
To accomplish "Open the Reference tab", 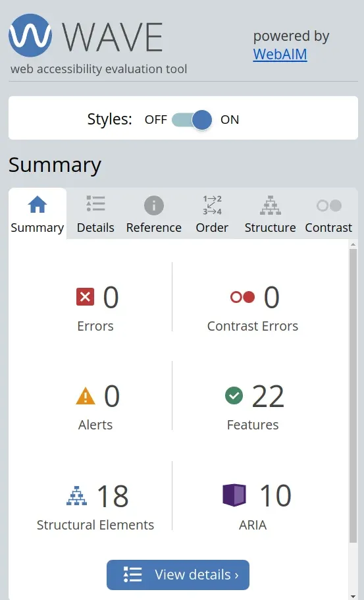I will tap(154, 214).
